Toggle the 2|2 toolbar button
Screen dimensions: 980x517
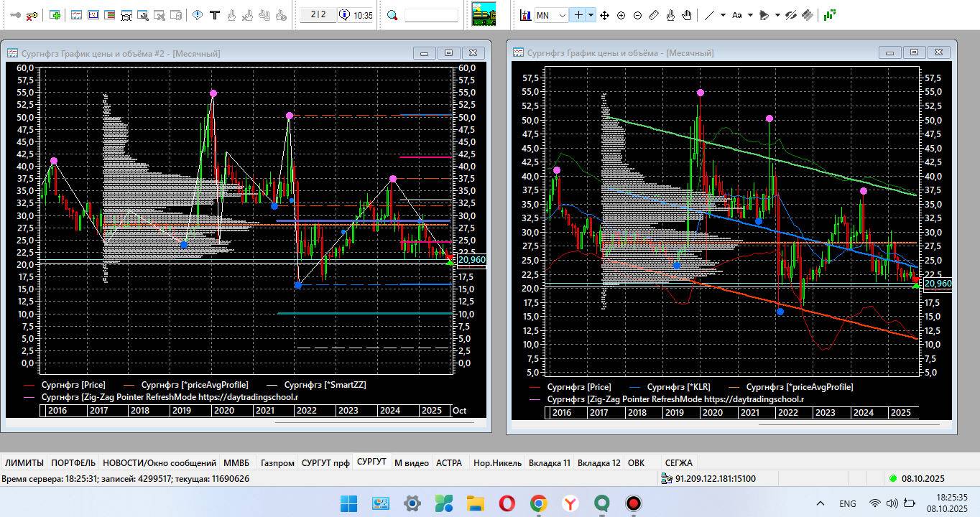click(x=318, y=15)
